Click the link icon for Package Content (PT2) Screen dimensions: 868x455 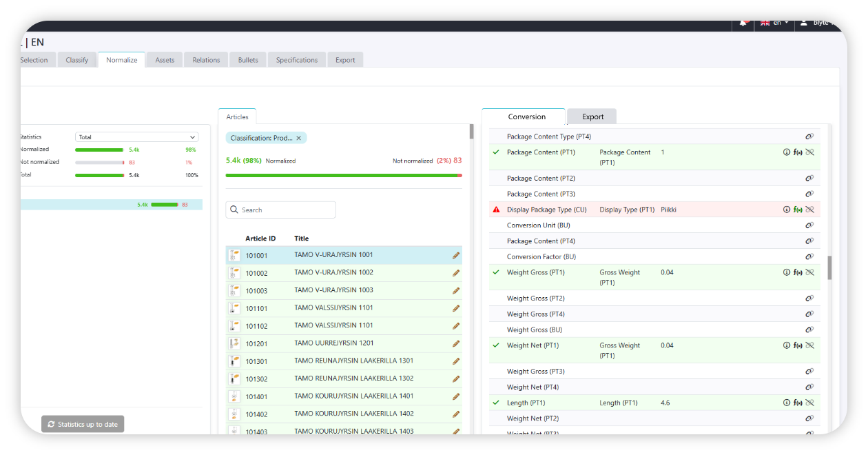point(809,179)
